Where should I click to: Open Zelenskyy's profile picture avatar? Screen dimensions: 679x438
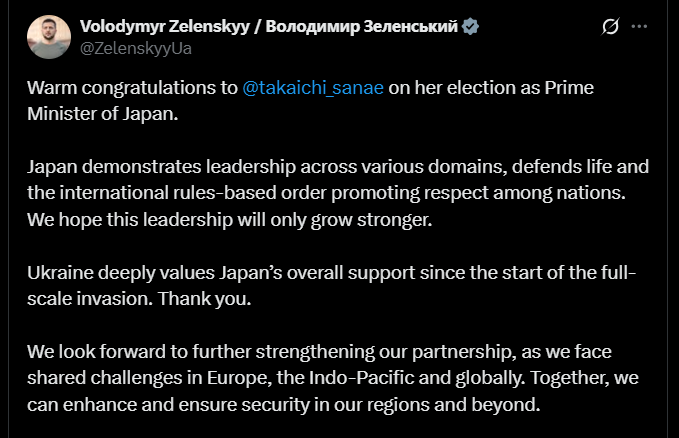point(48,37)
